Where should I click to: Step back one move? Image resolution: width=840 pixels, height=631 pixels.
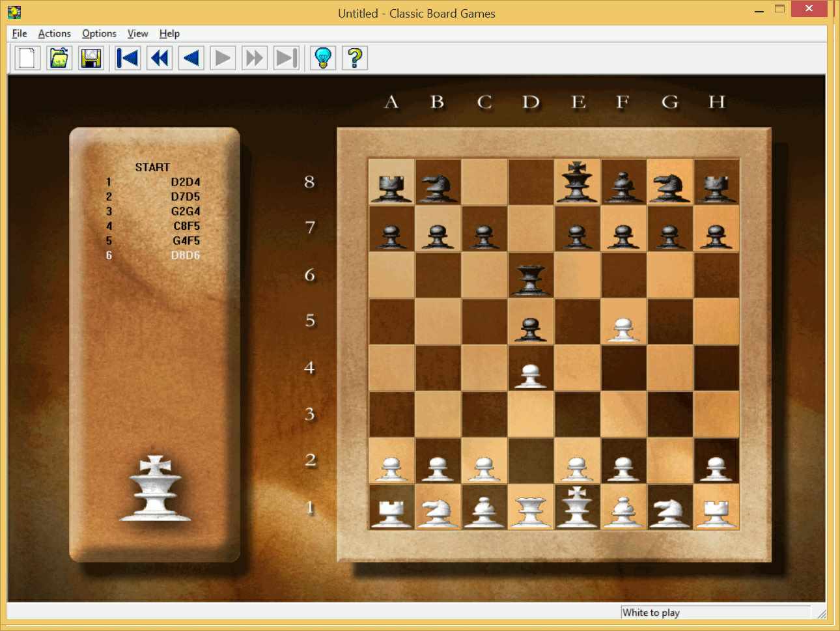point(191,59)
